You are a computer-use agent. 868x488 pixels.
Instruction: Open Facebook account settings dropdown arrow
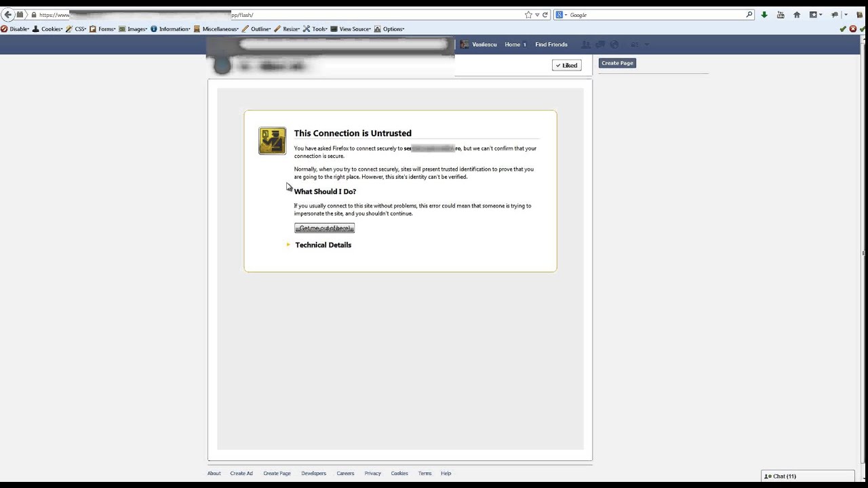click(x=647, y=45)
